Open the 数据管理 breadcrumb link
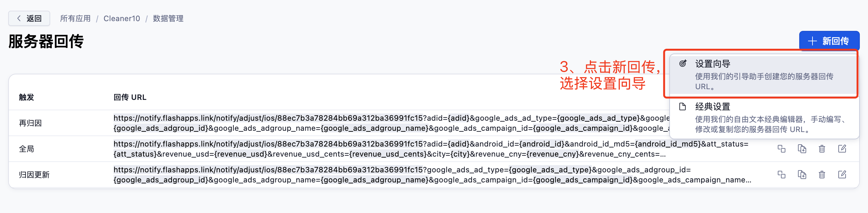868x213 pixels. coord(168,19)
